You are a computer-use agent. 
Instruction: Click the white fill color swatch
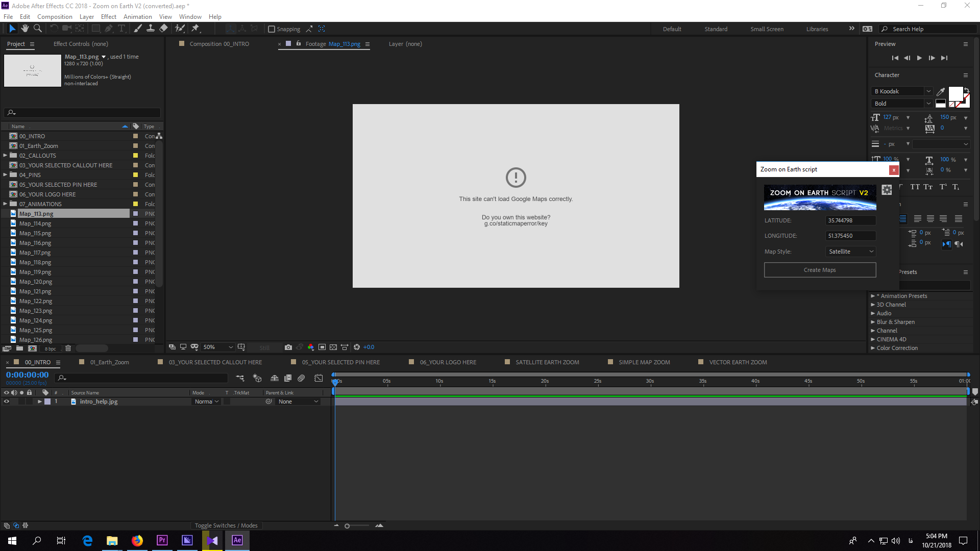(x=955, y=93)
